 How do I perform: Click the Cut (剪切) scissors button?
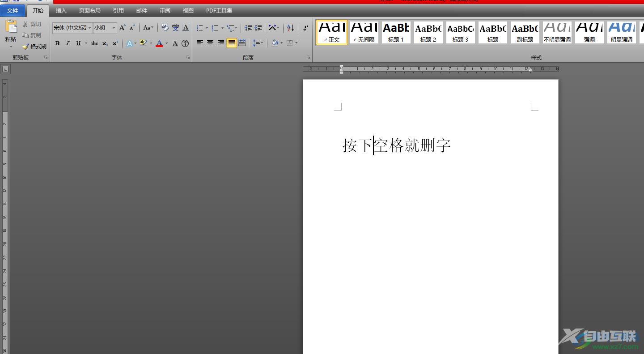point(32,24)
